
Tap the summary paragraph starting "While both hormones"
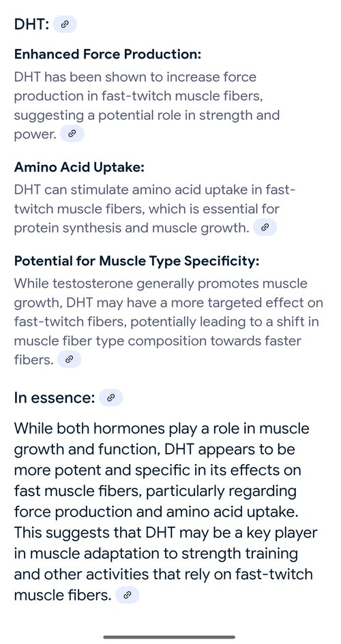(x=166, y=511)
